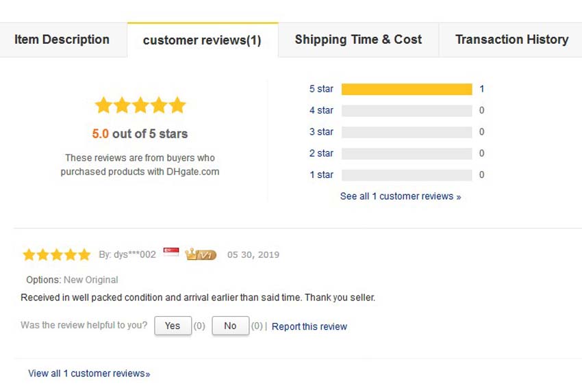Open the Transaction History tab

[511, 40]
